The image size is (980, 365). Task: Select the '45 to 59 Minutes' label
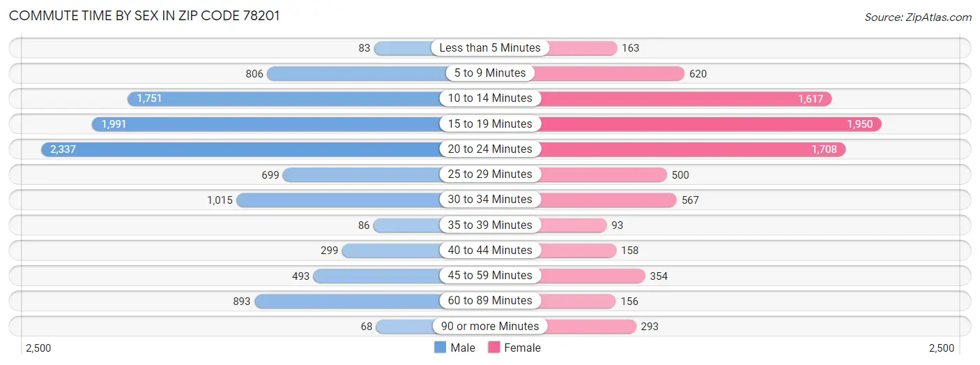tap(490, 276)
